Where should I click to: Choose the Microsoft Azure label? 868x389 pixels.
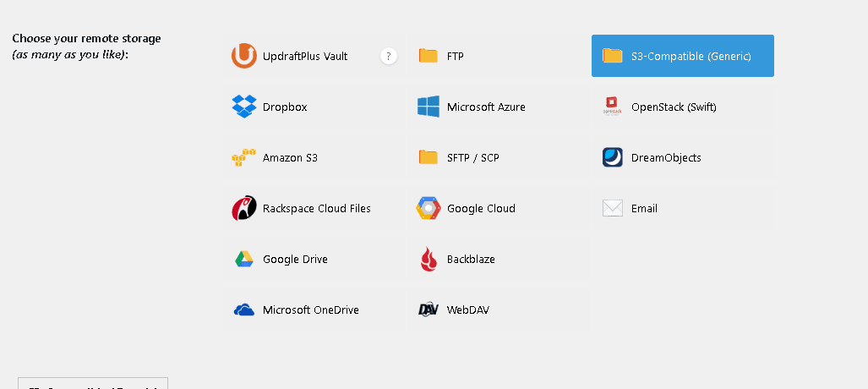coord(486,107)
